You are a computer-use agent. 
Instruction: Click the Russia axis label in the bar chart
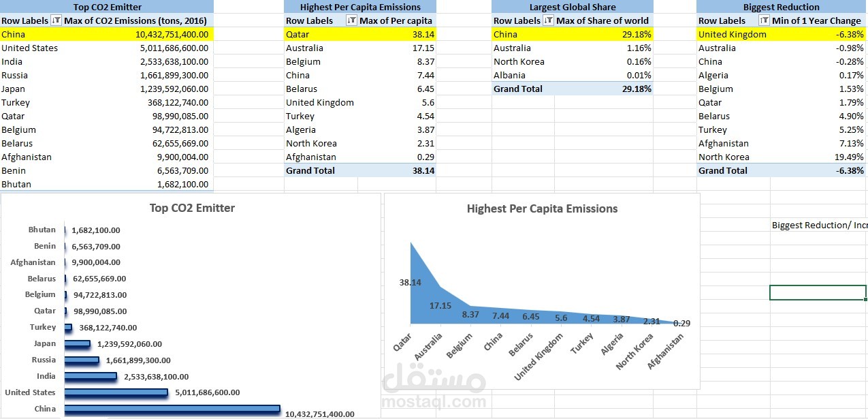click(44, 360)
